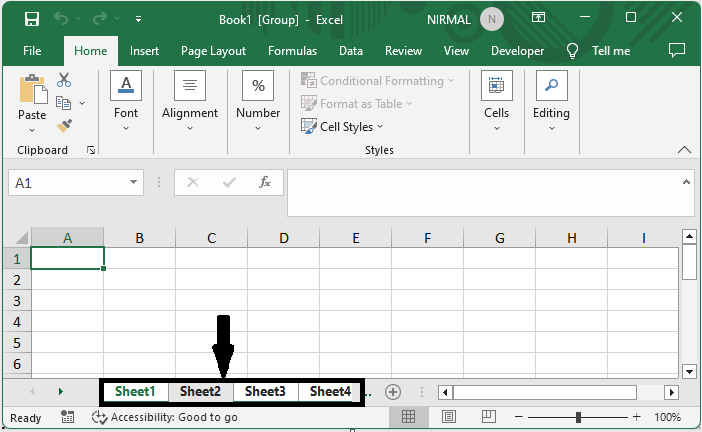Image resolution: width=702 pixels, height=432 pixels.
Task: Open the File tab
Action: click(32, 51)
